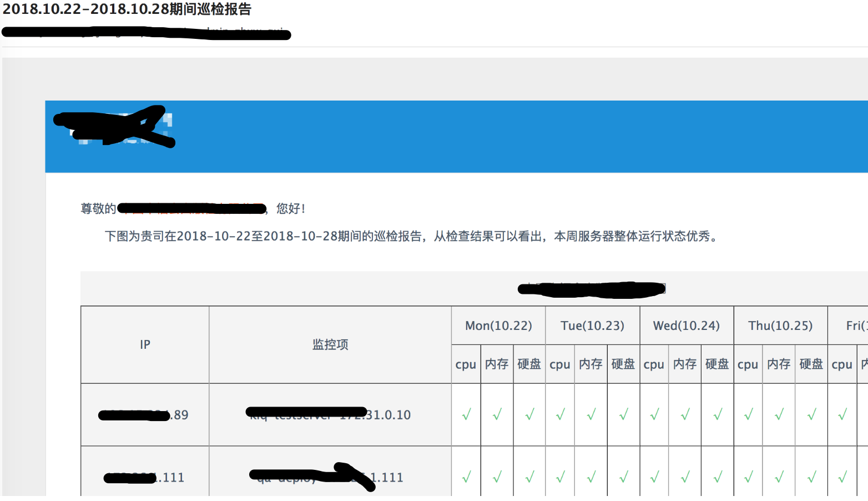Click the cpu subheader under Tue(10.23)
The height and width of the screenshot is (501, 868).
[x=560, y=364]
